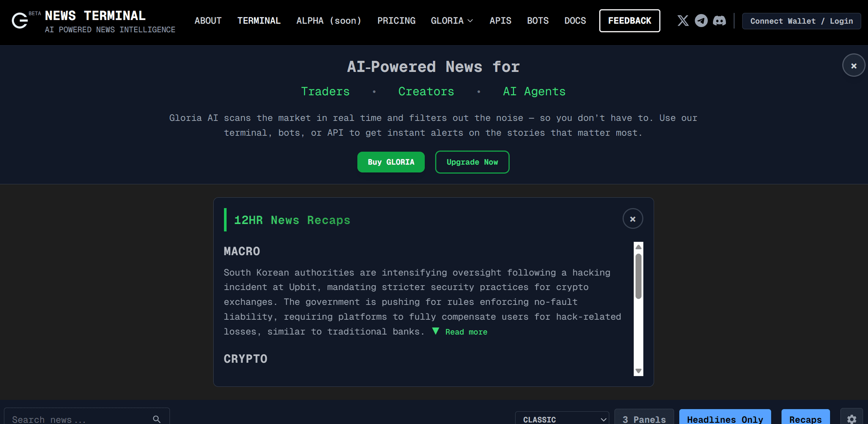Dismiss the AI-Powered News banner
The image size is (868, 424).
pos(853,65)
